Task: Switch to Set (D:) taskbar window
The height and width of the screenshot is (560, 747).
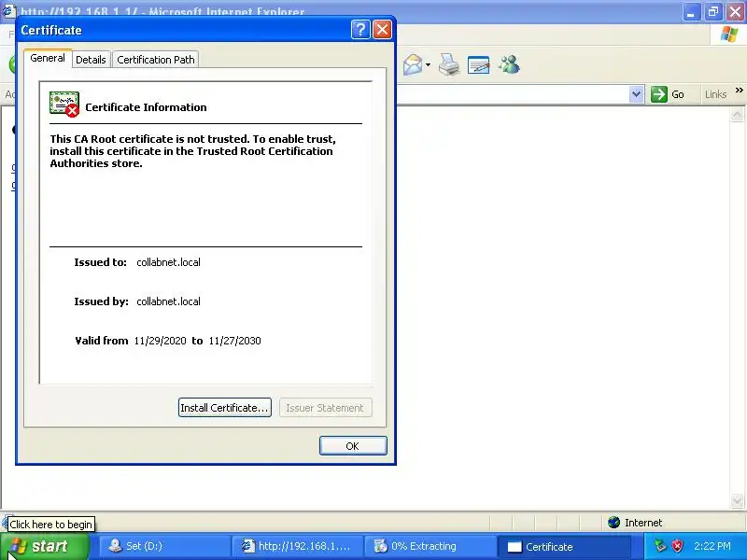Action: 164,546
